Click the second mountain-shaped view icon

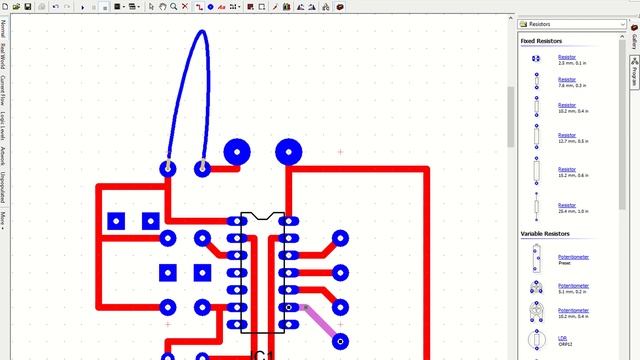pyautogui.click(x=312, y=7)
